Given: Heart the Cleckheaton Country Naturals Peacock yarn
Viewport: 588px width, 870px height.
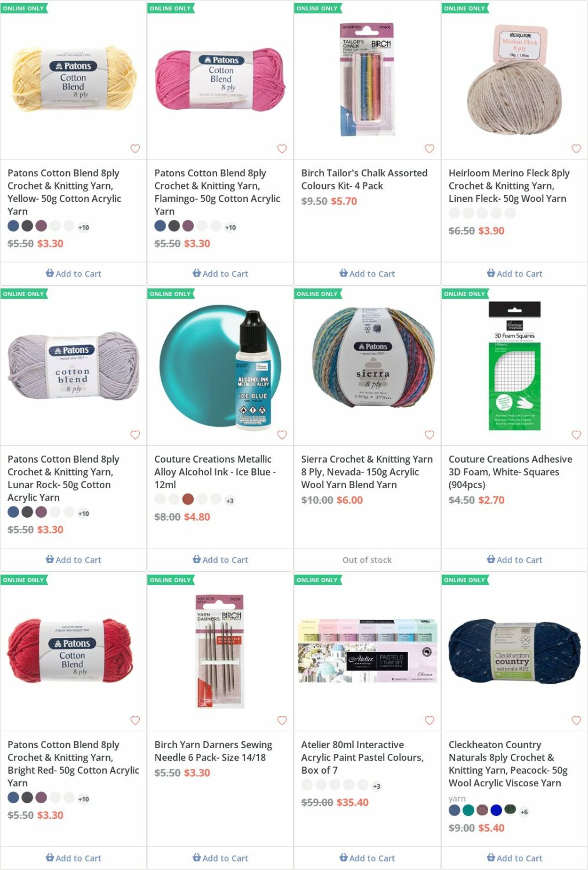Looking at the screenshot, I should (576, 720).
